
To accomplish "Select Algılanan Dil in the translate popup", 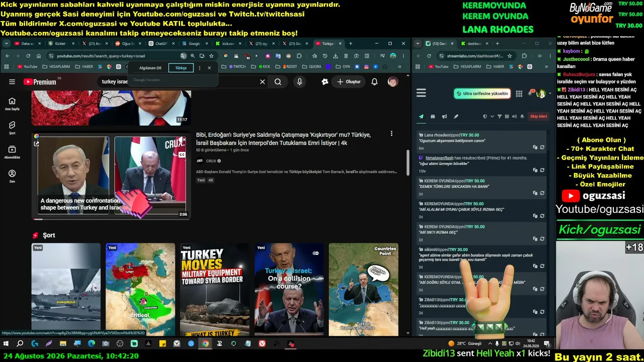I will pyautogui.click(x=150, y=68).
